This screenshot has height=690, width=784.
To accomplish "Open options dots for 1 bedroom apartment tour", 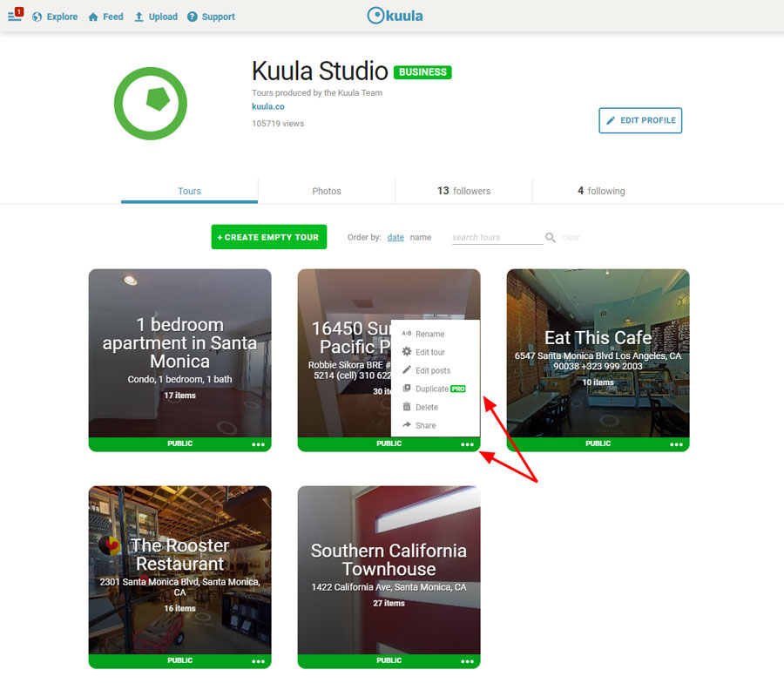I will [x=258, y=444].
